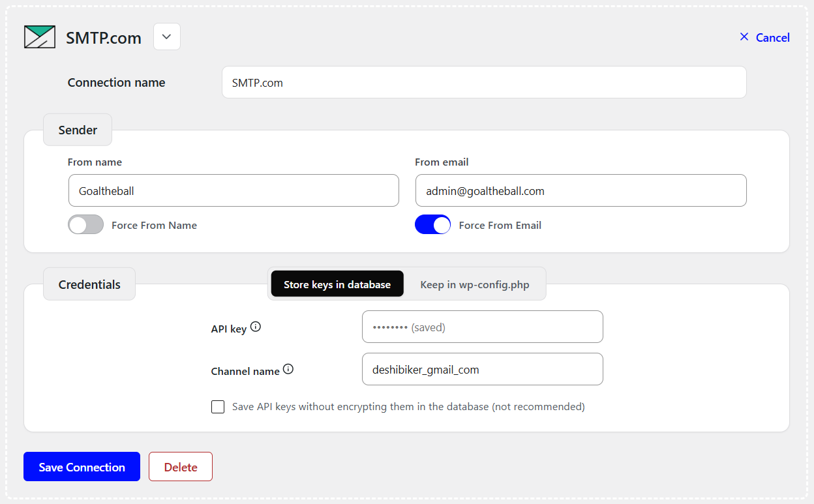Click the Credentials section label

pyautogui.click(x=89, y=284)
